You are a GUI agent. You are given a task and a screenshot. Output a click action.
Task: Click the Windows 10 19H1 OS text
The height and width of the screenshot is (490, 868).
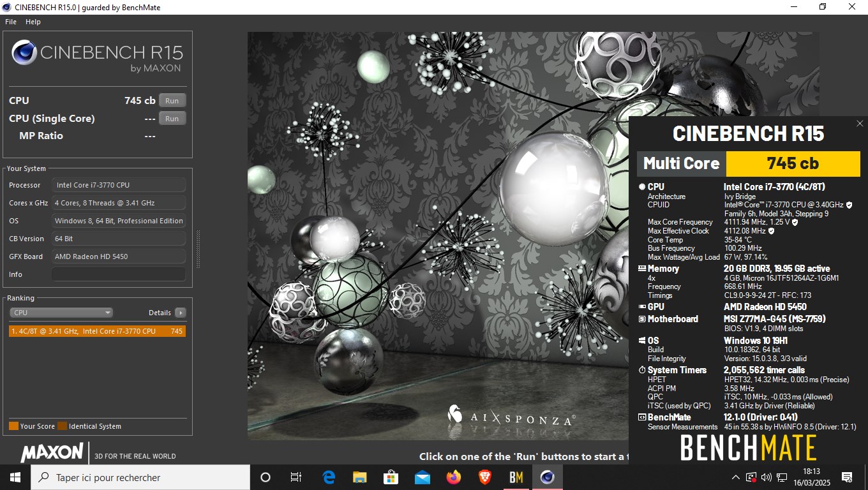coord(756,341)
